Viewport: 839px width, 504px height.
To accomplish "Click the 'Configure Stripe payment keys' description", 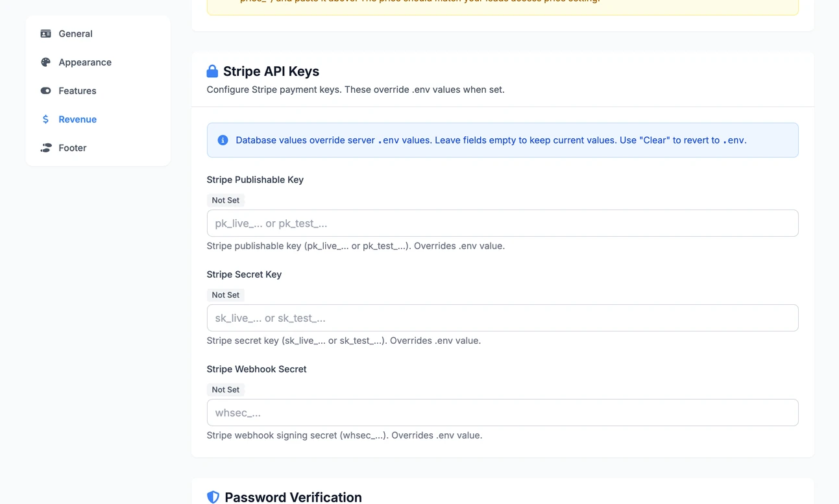I will click(356, 90).
